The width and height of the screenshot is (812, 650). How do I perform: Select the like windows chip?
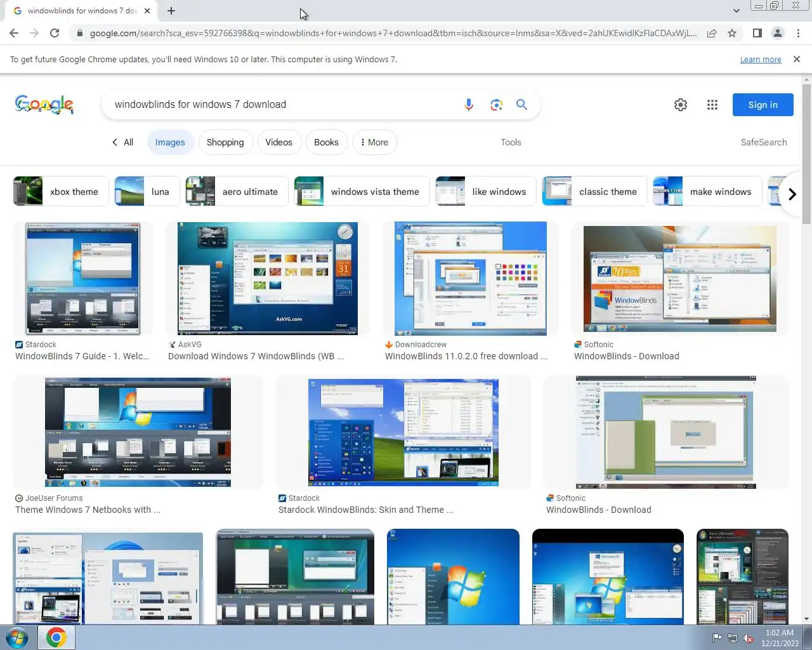pyautogui.click(x=486, y=192)
